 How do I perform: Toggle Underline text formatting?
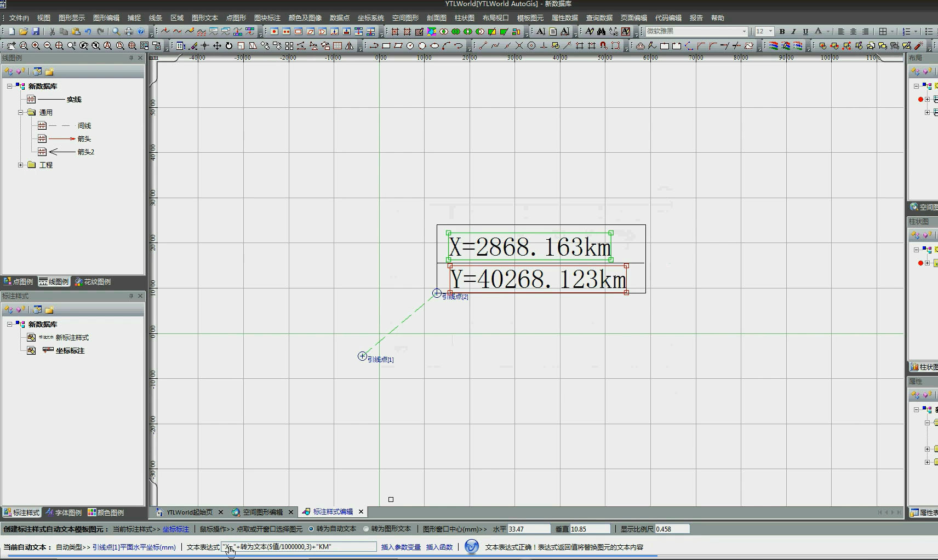pyautogui.click(x=805, y=32)
